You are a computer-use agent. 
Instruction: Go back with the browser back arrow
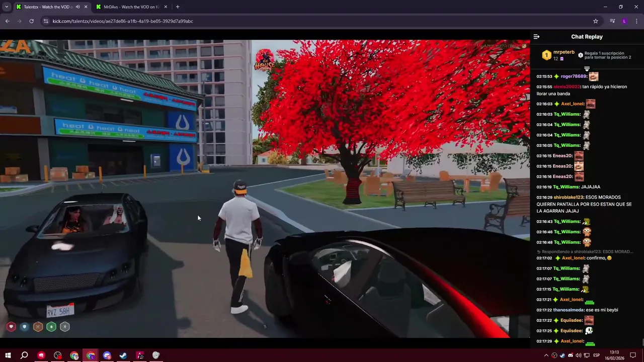pyautogui.click(x=7, y=21)
